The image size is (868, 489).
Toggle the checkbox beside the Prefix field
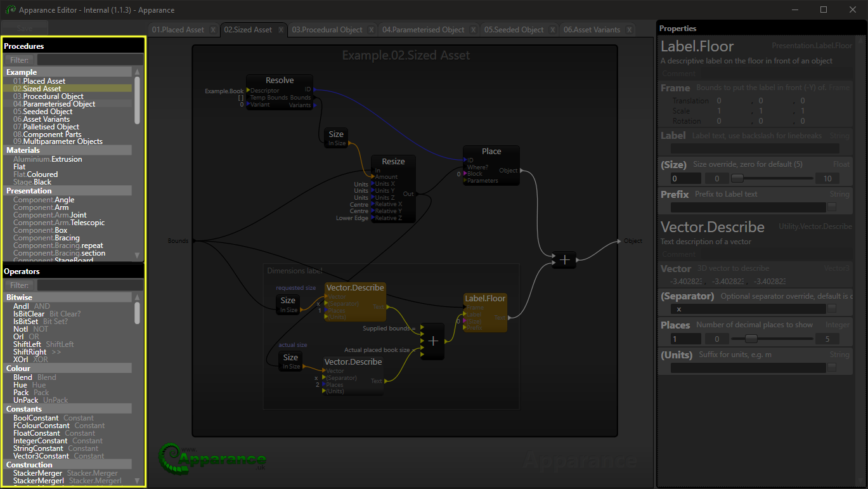click(832, 207)
